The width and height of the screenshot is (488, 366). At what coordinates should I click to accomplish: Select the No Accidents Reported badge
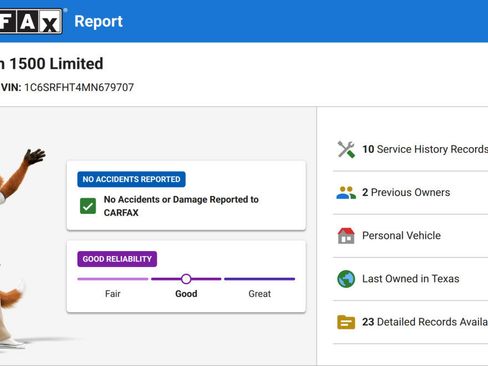131,179
